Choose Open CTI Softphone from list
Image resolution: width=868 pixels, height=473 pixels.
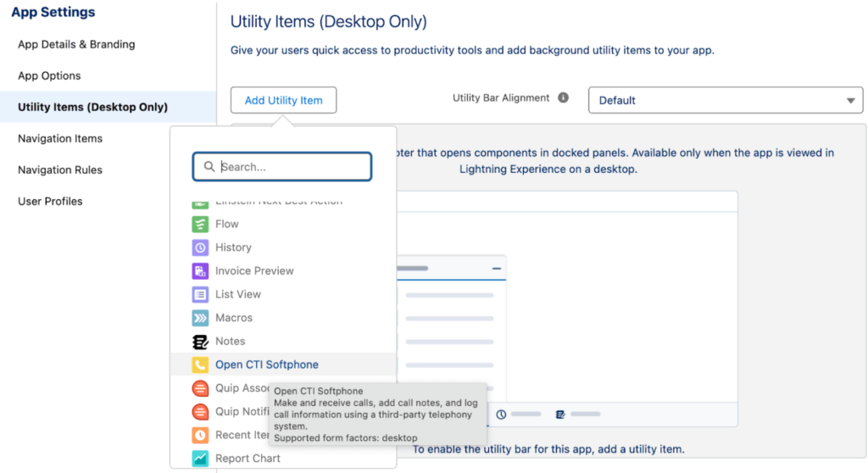[x=267, y=365]
